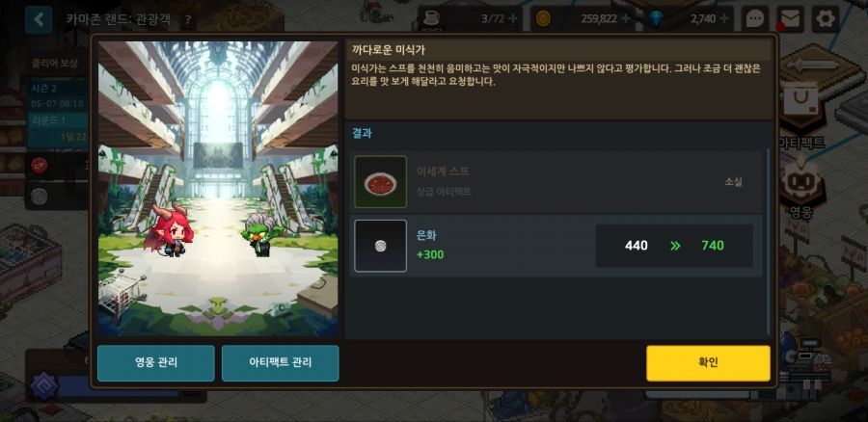868x422 pixels.
Task: Select the 결과 section header
Action: [x=362, y=133]
